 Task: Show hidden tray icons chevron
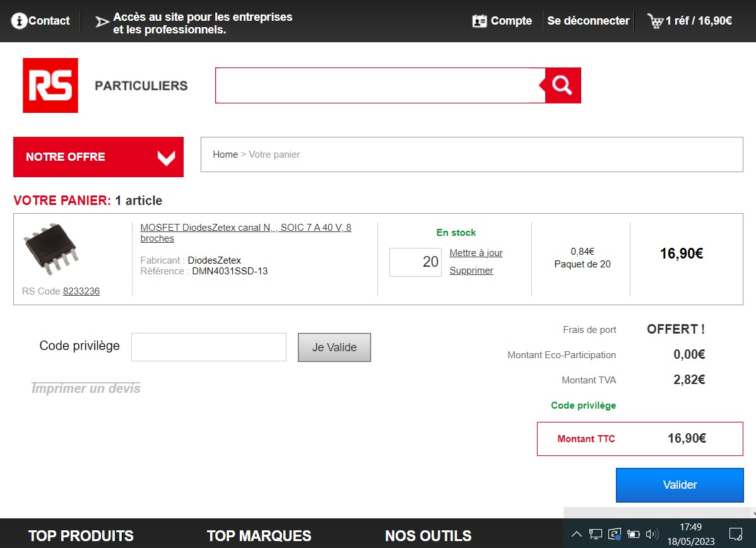click(x=577, y=533)
